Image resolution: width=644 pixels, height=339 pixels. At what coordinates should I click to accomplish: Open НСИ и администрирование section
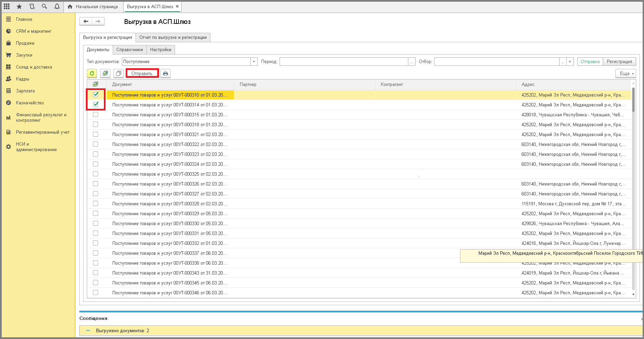click(x=36, y=147)
